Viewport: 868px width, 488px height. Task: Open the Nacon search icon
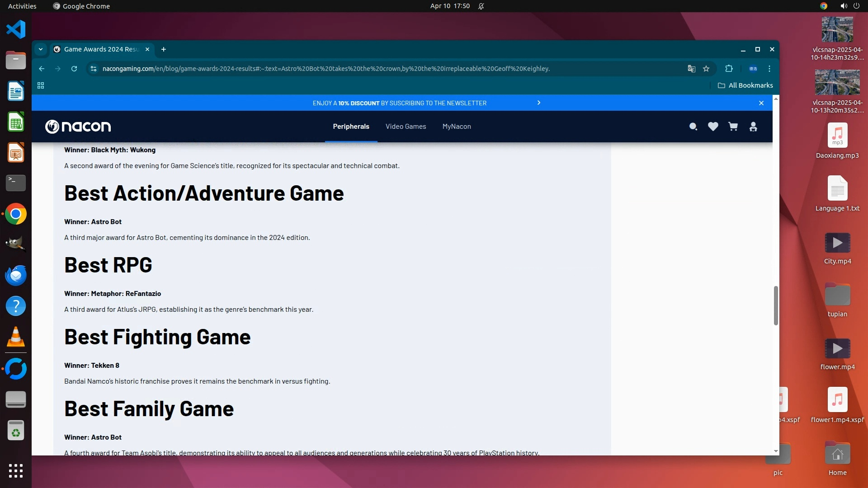pos(693,127)
